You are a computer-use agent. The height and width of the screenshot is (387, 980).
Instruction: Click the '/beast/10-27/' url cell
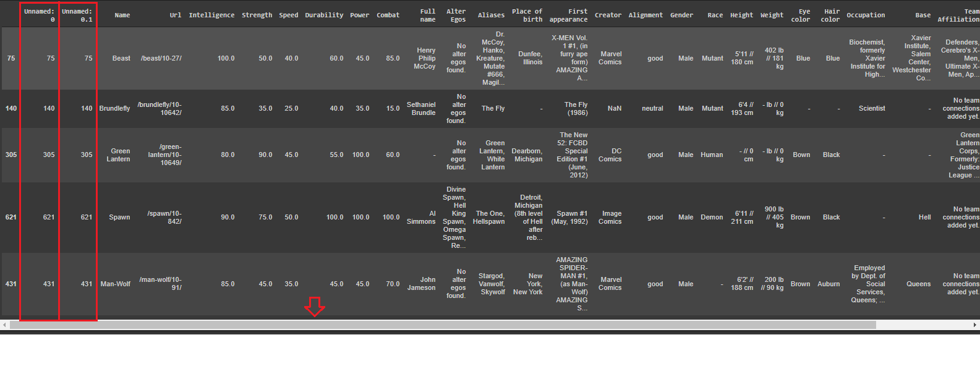click(161, 58)
